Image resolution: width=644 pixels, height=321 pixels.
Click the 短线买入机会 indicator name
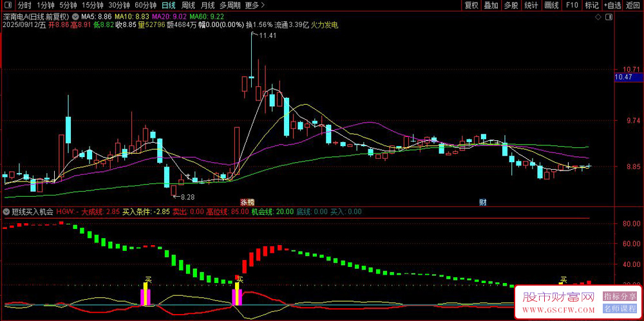click(32, 212)
